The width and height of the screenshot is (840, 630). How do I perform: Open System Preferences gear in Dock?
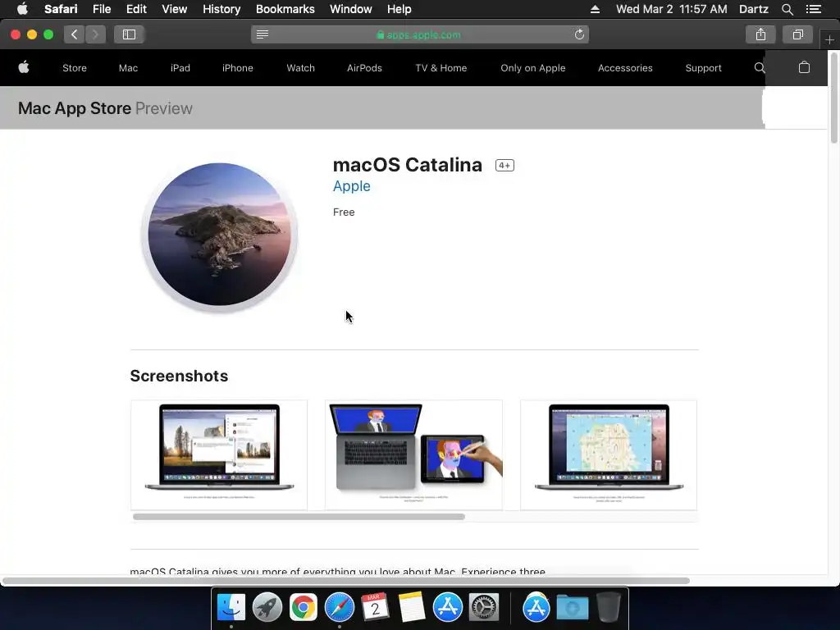(484, 607)
